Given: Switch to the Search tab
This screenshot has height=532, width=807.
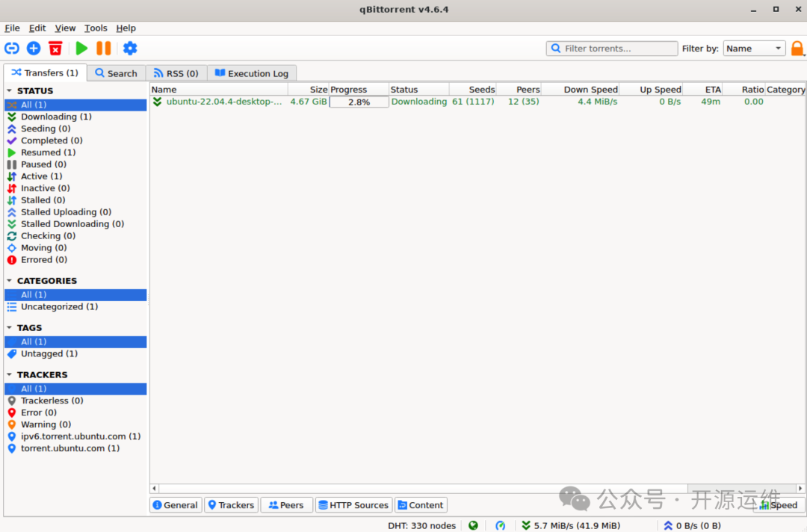Looking at the screenshot, I should click(117, 73).
